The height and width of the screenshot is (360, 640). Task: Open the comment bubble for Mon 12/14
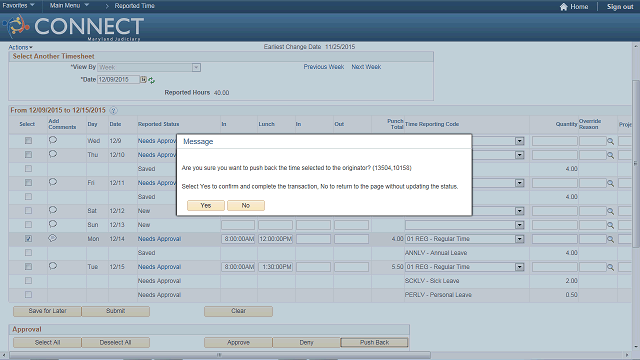point(53,238)
